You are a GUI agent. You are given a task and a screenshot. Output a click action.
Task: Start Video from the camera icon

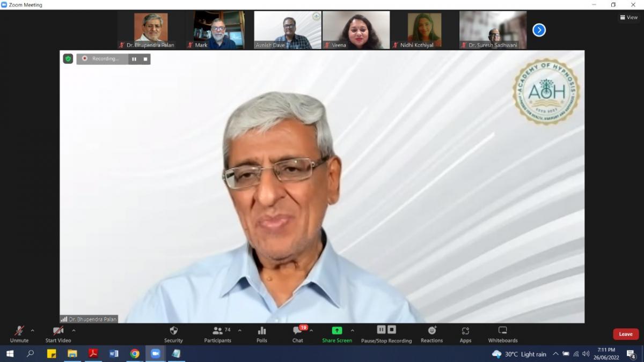[58, 334]
